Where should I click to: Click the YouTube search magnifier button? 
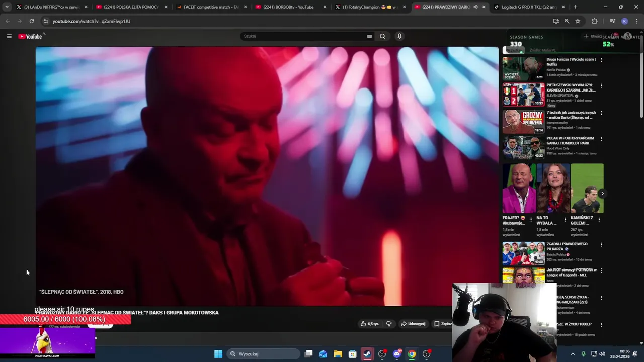(x=382, y=36)
